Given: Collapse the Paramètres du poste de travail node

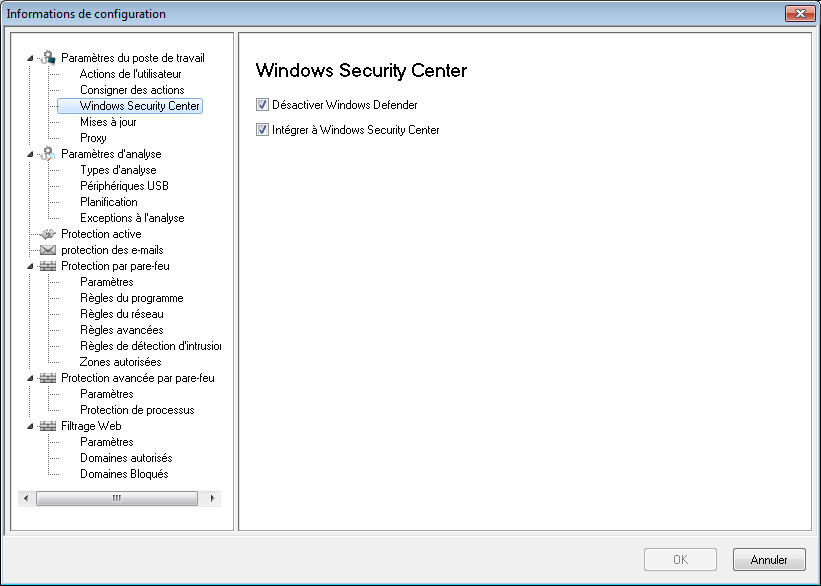Looking at the screenshot, I should 30,58.
